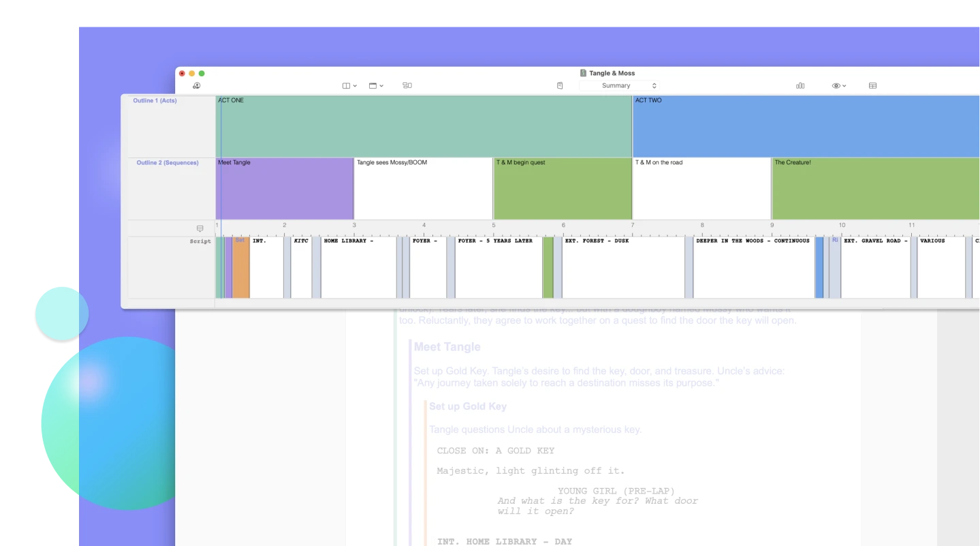980x546 pixels.
Task: Expand the chevron beside split view icon
Action: pos(355,86)
